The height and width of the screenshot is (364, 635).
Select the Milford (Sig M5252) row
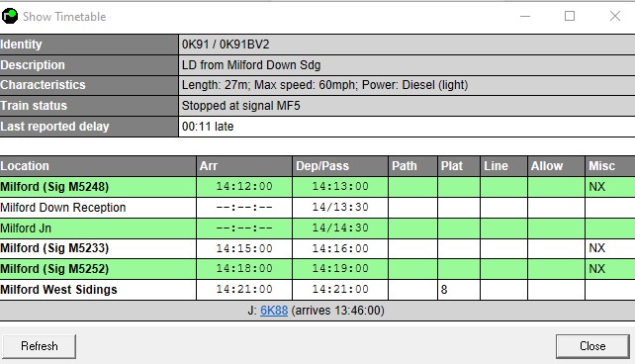coord(317,269)
